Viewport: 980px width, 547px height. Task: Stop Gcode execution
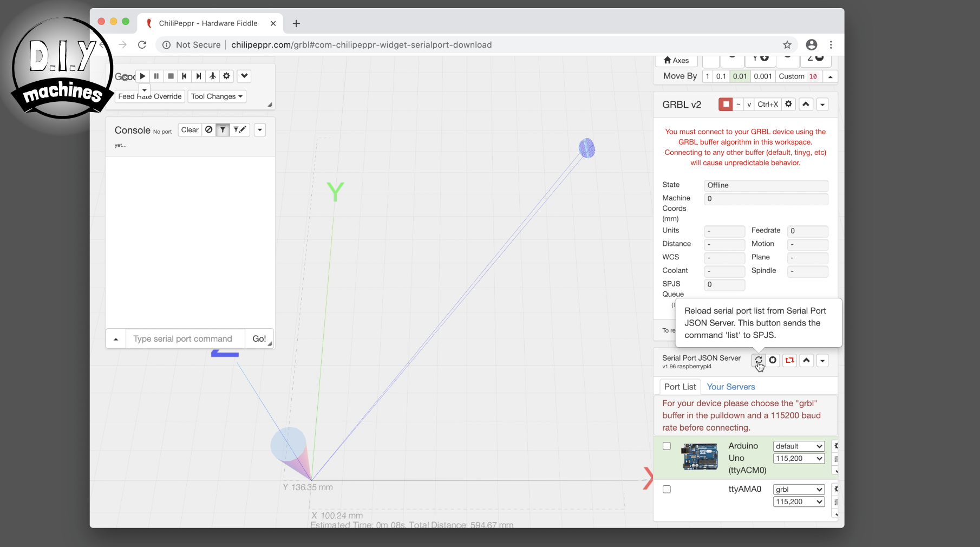click(171, 76)
